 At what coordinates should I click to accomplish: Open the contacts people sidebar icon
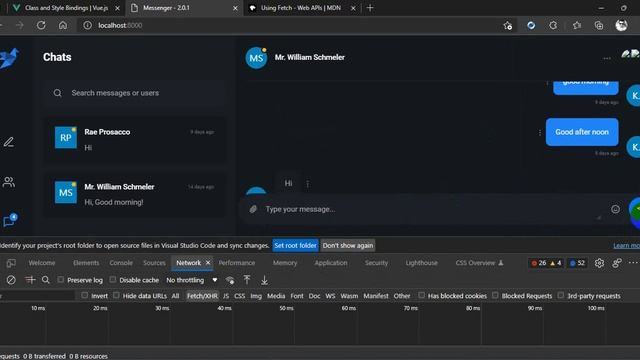pos(9,182)
